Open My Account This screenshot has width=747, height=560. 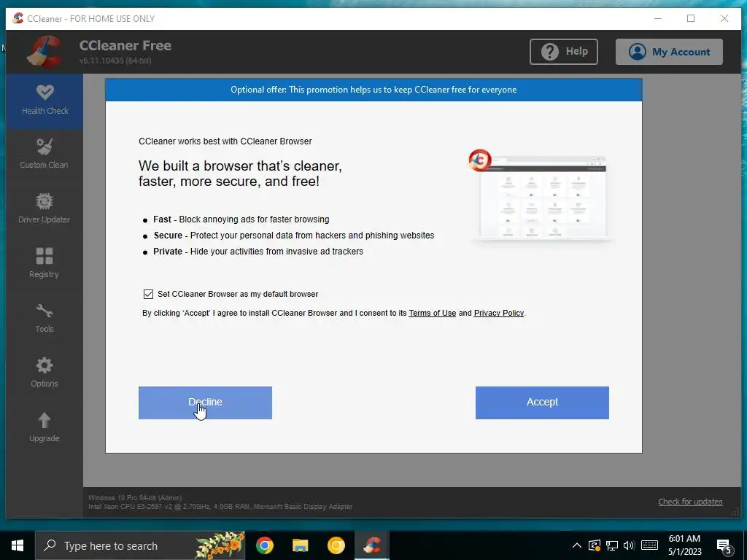[x=669, y=52]
